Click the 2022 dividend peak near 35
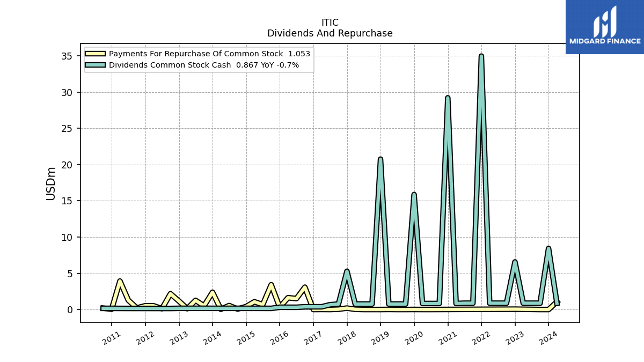The width and height of the screenshot is (644, 362). (x=481, y=56)
